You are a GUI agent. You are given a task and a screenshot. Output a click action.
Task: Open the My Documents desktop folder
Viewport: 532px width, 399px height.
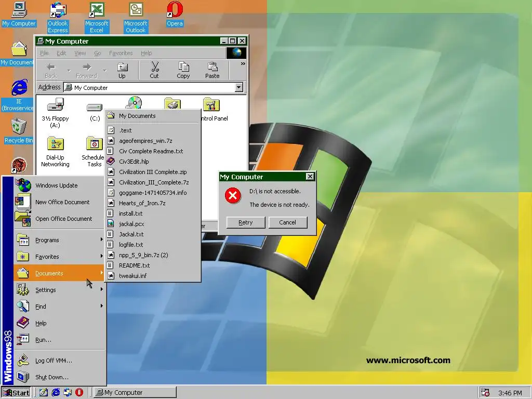click(17, 54)
